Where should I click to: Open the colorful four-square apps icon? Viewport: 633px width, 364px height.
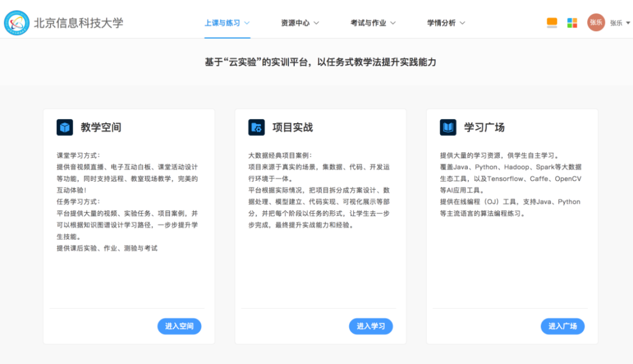(x=572, y=23)
